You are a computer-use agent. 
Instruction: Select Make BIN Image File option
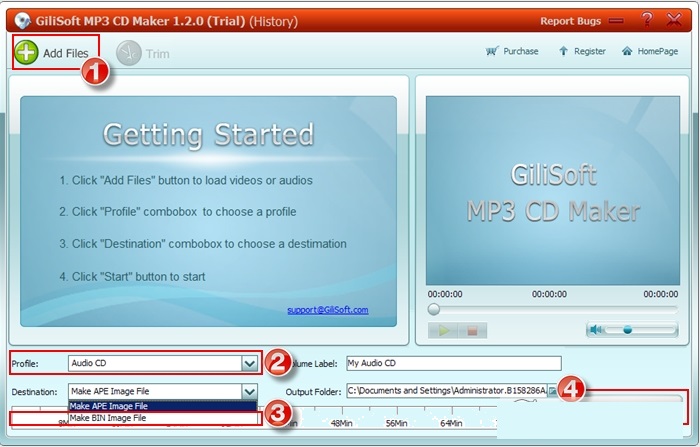(162, 418)
